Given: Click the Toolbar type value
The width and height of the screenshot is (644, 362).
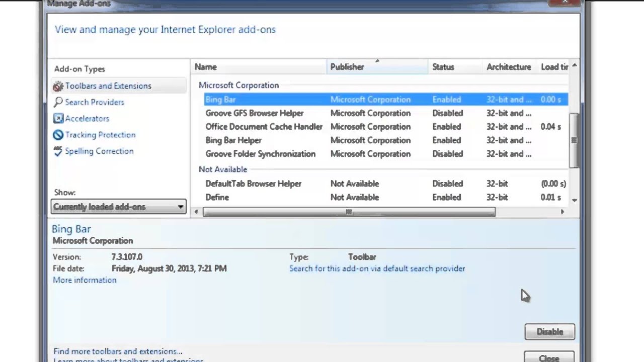Looking at the screenshot, I should click(x=362, y=257).
